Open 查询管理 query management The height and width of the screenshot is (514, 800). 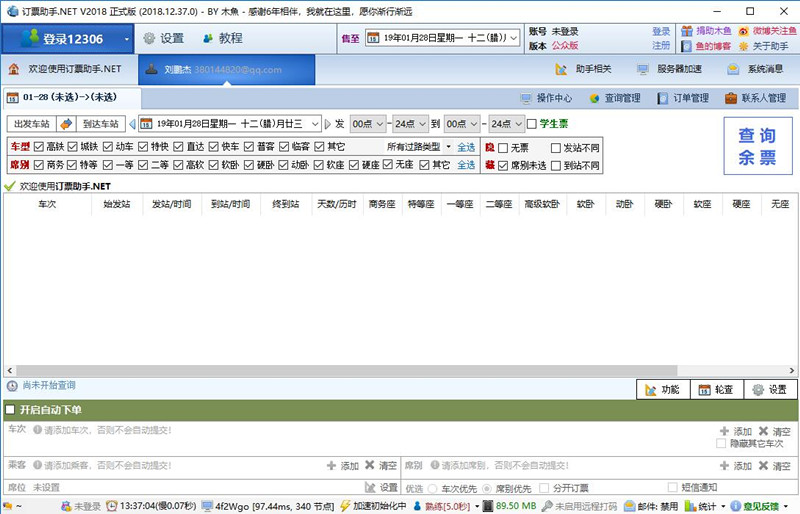tap(615, 98)
